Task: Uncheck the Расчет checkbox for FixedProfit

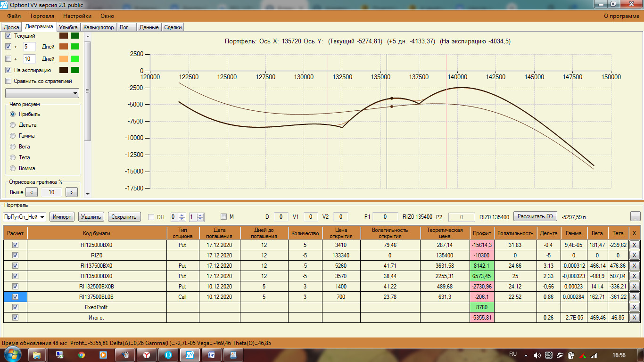Action: (x=16, y=307)
